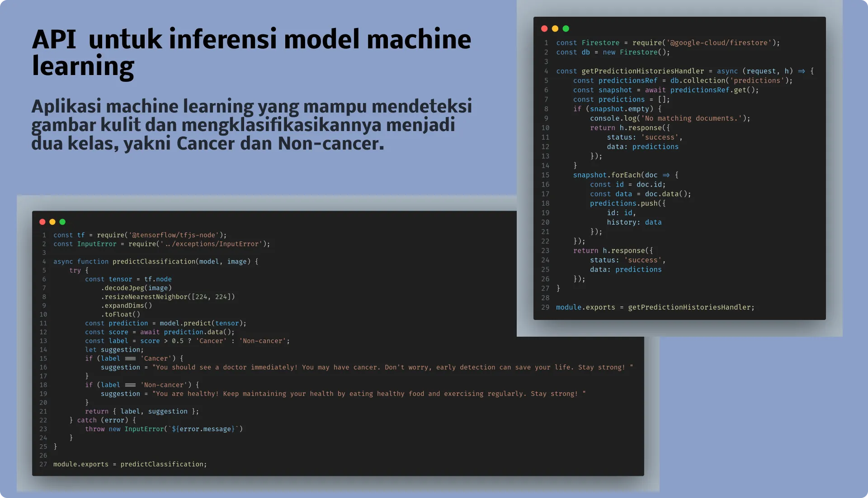Screen dimensions: 868x498
Task: Click the 'const prediction = model.predict(tensor);' line
Action: [x=165, y=323]
